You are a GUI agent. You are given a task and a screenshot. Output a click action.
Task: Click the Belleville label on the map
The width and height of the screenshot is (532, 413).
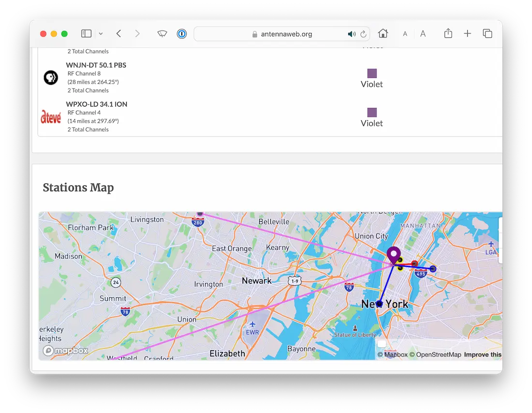coord(274,222)
